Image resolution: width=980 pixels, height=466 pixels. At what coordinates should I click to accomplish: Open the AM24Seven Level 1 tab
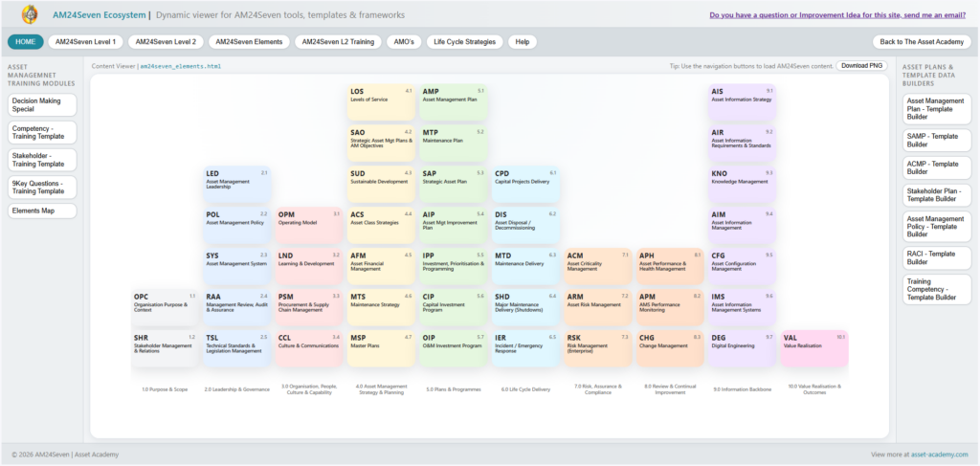[85, 42]
